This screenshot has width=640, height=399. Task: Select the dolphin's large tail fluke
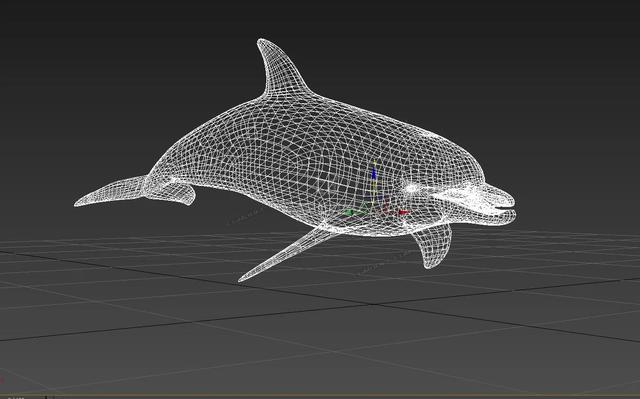pos(109,191)
